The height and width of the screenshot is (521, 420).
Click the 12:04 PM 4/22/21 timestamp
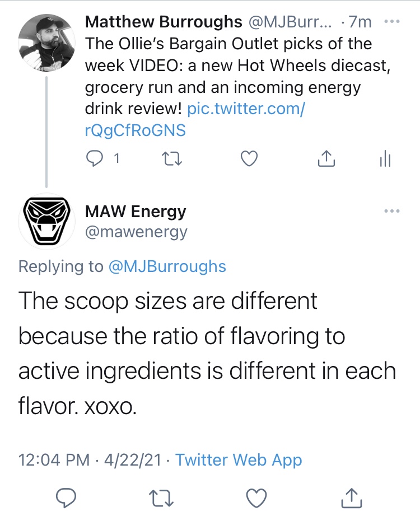(x=90, y=460)
